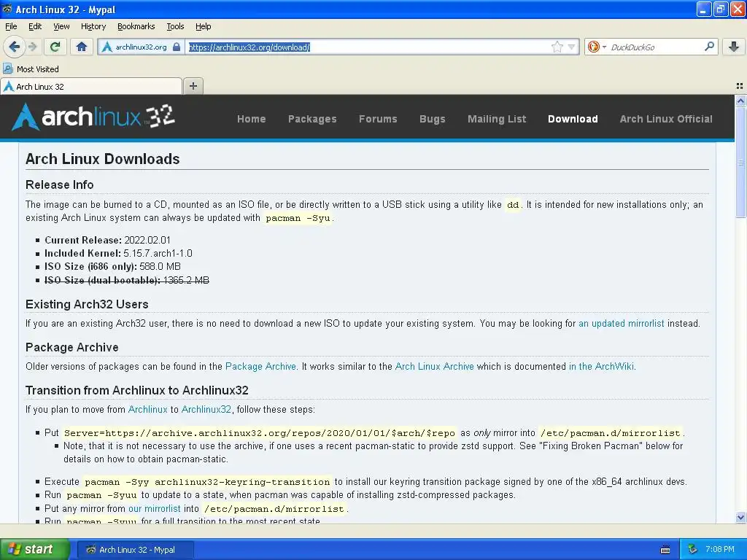Go back with the back arrow button
The image size is (747, 560).
(x=14, y=47)
